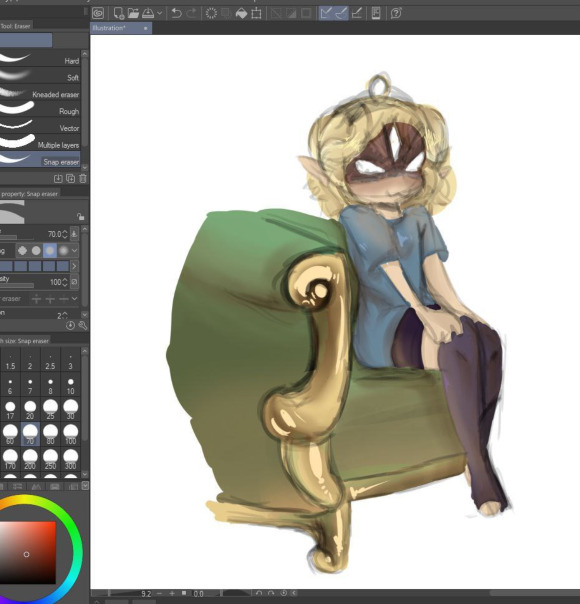The height and width of the screenshot is (604, 580).
Task: Open a file with the folder icon
Action: coord(133,13)
